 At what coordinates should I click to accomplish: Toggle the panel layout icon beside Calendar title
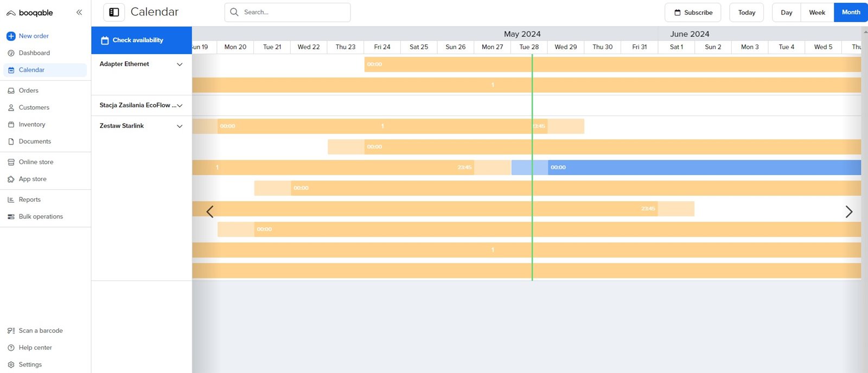(114, 12)
